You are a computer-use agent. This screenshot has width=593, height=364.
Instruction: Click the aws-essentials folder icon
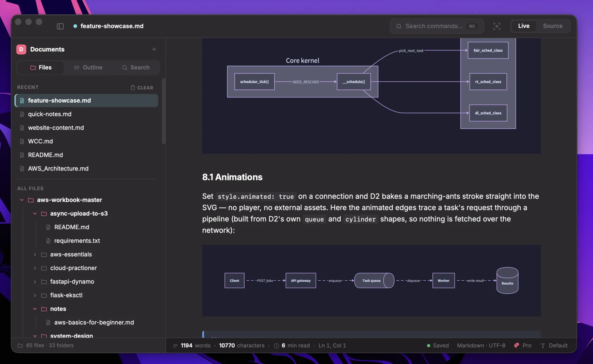click(x=44, y=255)
